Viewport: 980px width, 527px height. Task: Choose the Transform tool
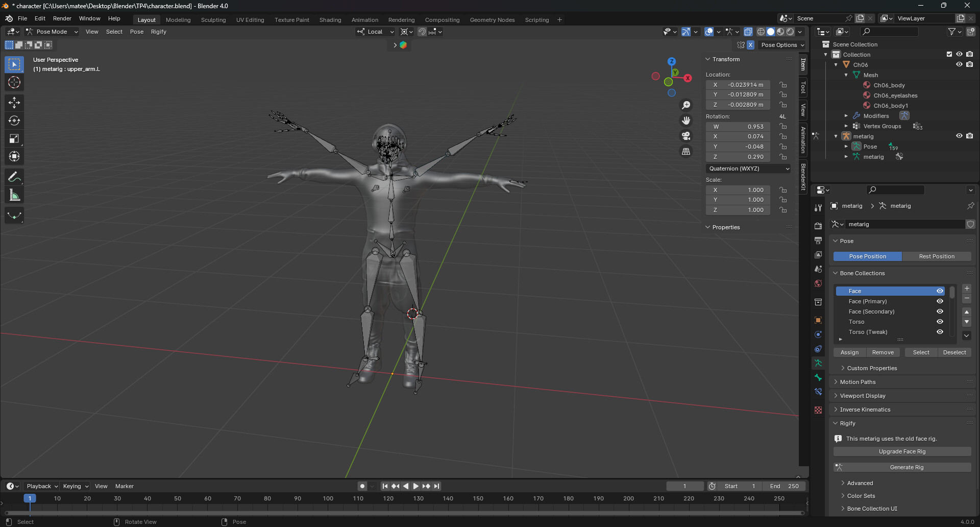[14, 156]
